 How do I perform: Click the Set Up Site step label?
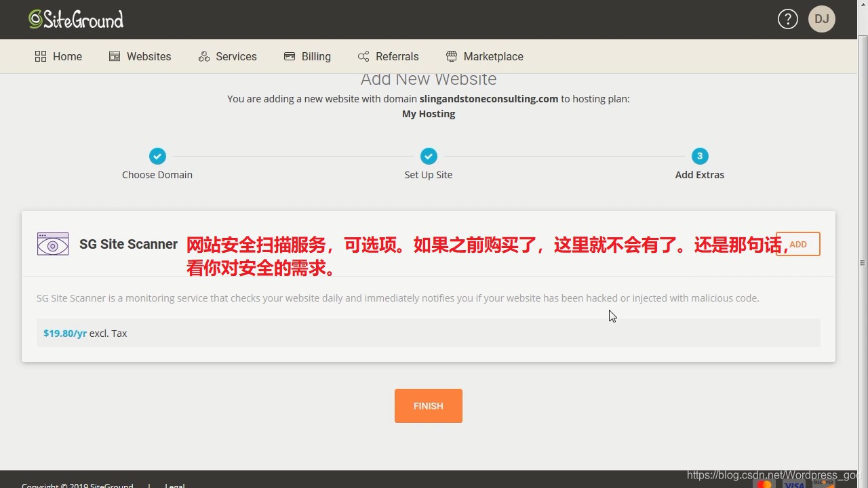(x=429, y=175)
